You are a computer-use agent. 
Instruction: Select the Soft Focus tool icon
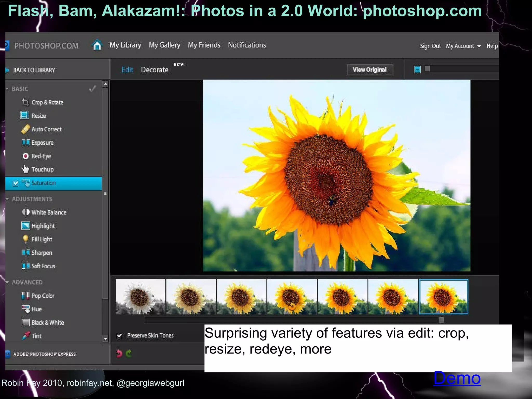click(x=26, y=266)
